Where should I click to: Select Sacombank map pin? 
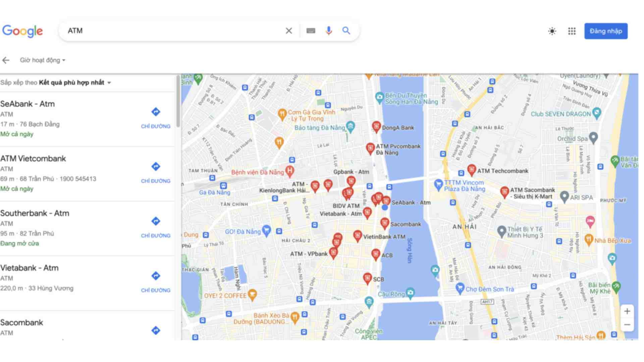coord(385,223)
